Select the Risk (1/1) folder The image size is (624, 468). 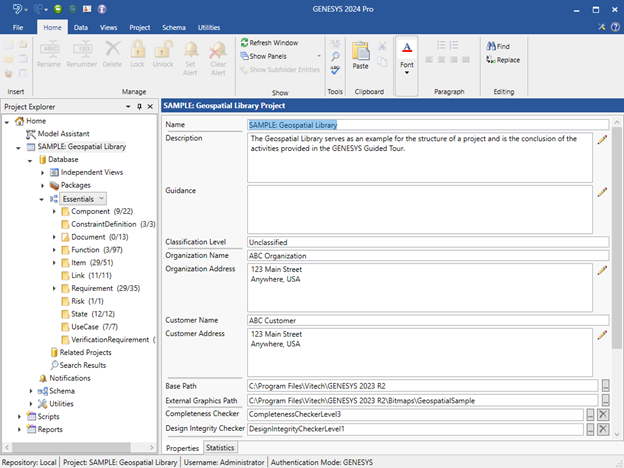(87, 301)
